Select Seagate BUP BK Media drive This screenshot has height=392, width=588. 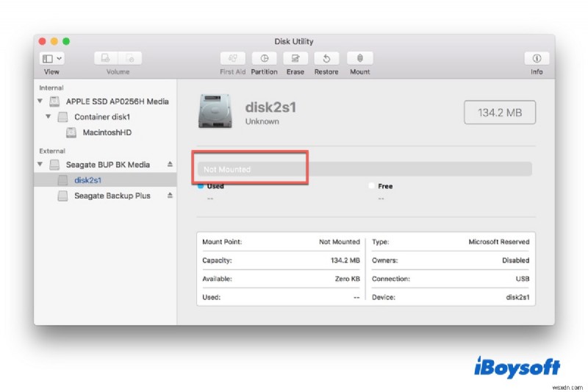[x=107, y=165]
